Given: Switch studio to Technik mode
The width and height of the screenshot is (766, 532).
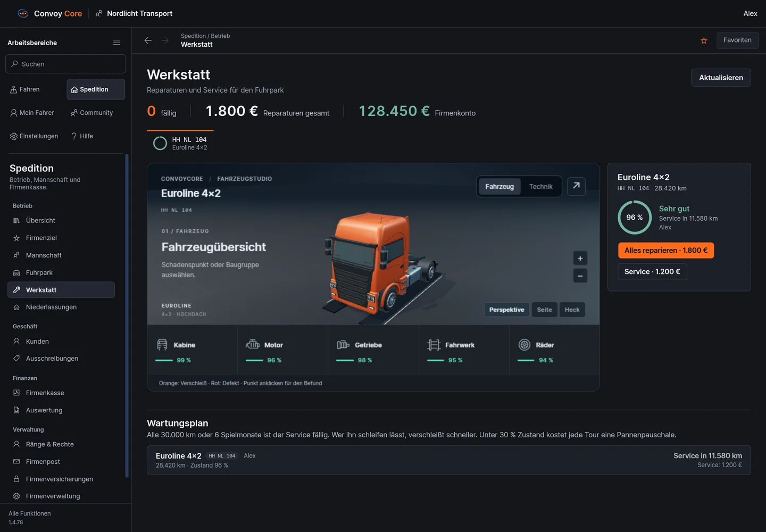Looking at the screenshot, I should coord(540,187).
